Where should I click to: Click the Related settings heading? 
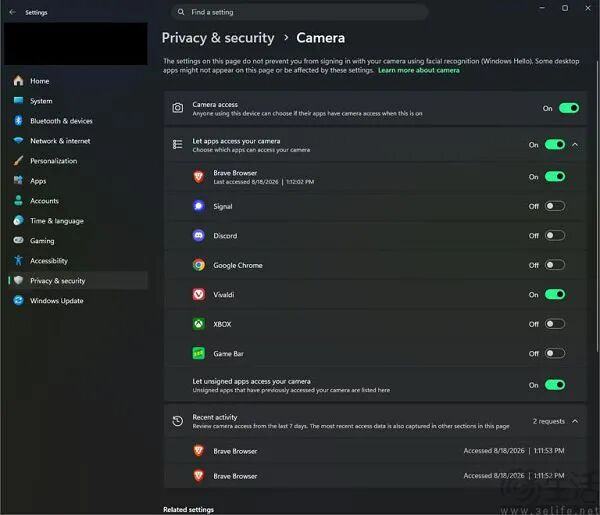click(x=188, y=509)
